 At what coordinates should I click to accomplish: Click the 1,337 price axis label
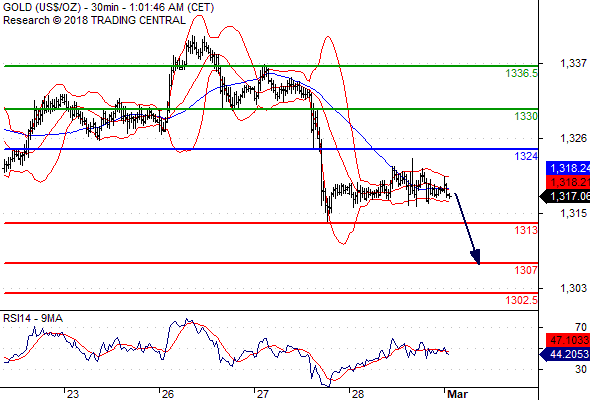pos(573,63)
